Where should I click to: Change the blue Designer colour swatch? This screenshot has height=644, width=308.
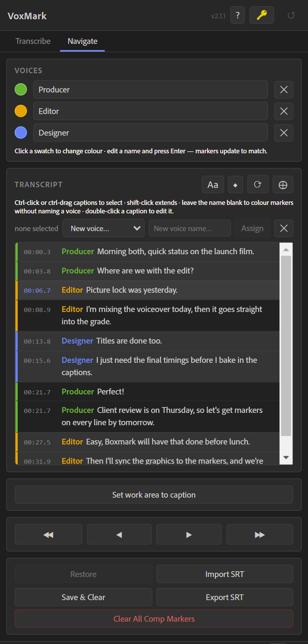[21, 132]
